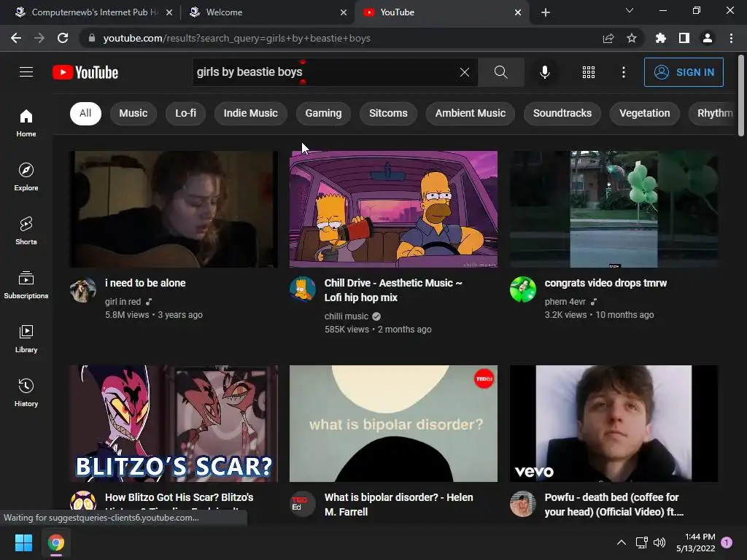This screenshot has width=747, height=560.
Task: Open the tab search dropdown chevron
Action: 630,10
